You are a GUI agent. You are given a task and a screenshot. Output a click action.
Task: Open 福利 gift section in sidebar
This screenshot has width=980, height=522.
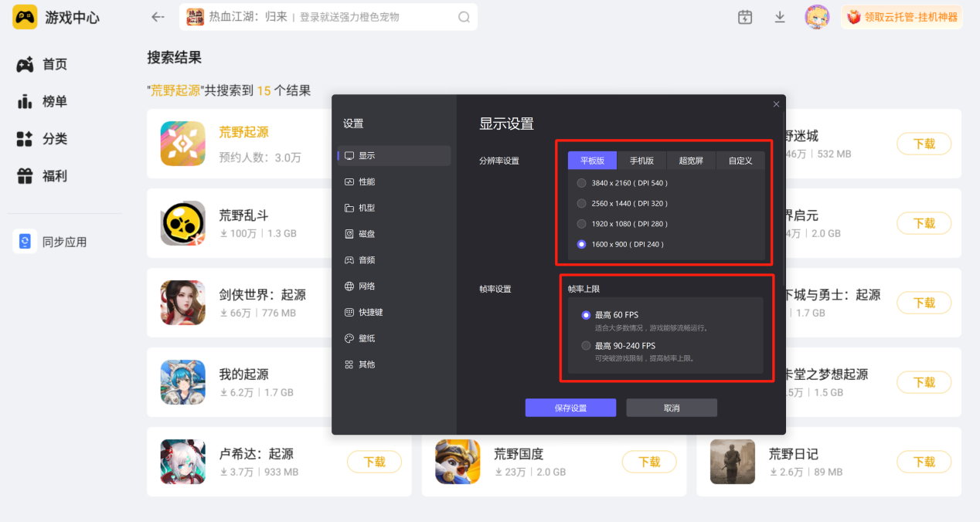pyautogui.click(x=43, y=176)
